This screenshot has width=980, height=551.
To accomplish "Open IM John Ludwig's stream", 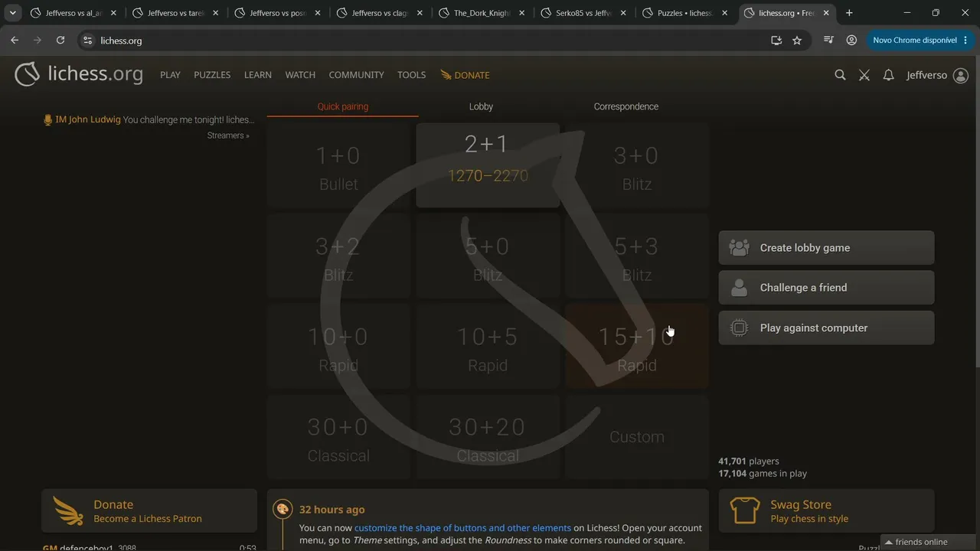I will 149,119.
